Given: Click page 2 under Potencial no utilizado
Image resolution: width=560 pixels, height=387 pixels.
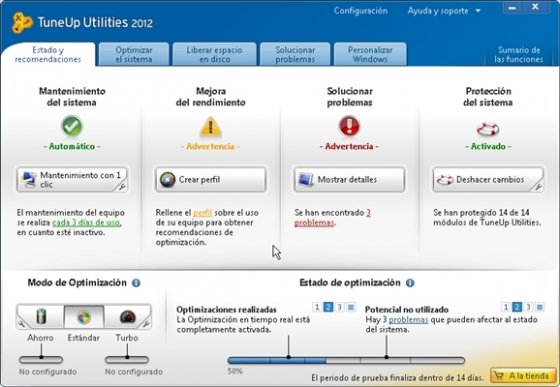Looking at the screenshot, I should pos(517,307).
